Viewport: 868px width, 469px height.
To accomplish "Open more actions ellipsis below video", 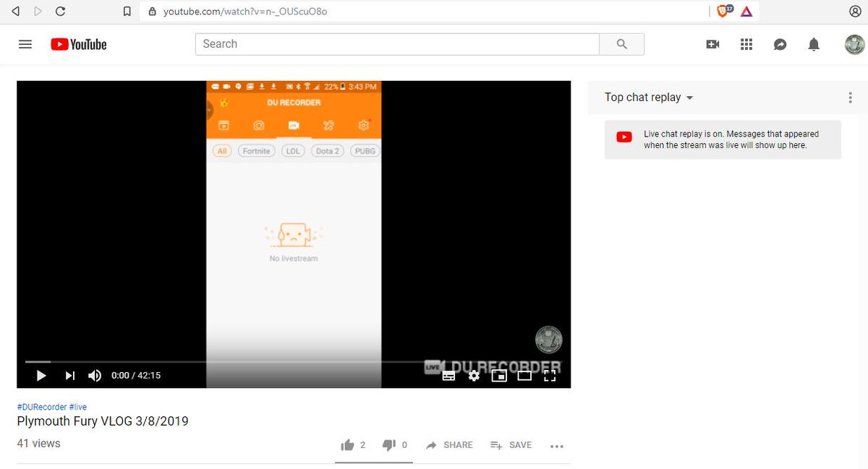I will click(x=556, y=446).
